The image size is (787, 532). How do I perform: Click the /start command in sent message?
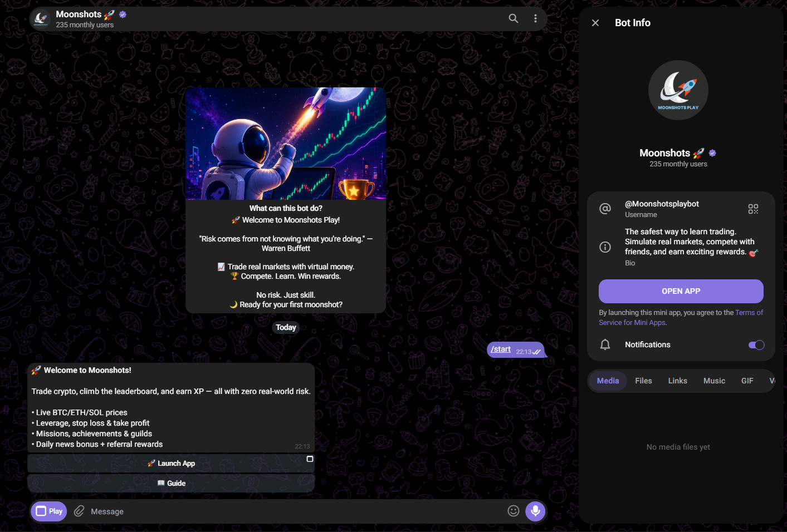coord(501,349)
